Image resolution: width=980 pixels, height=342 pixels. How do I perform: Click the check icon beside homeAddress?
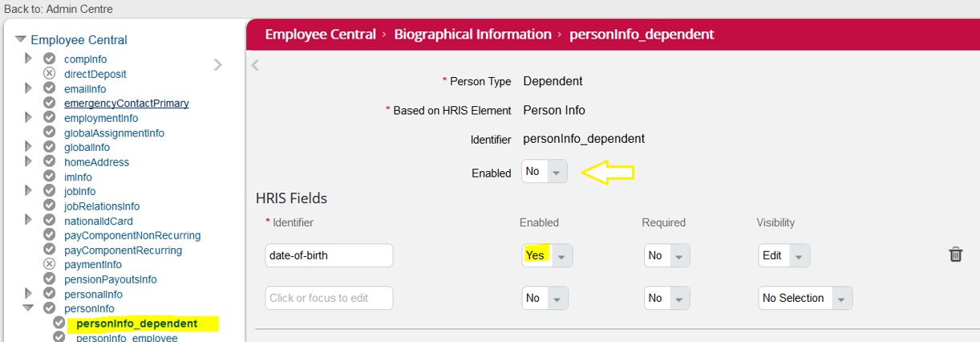pyautogui.click(x=49, y=161)
